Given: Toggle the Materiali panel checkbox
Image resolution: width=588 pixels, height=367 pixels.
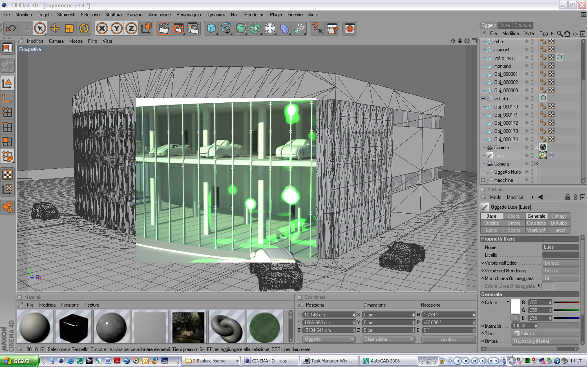Looking at the screenshot, I should (20, 297).
